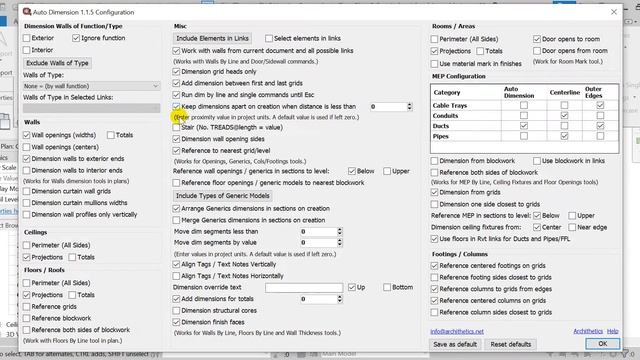This screenshot has width=640, height=360.
Task: Enable Rooms Perimeter (All Sides) checkbox
Action: (x=435, y=39)
